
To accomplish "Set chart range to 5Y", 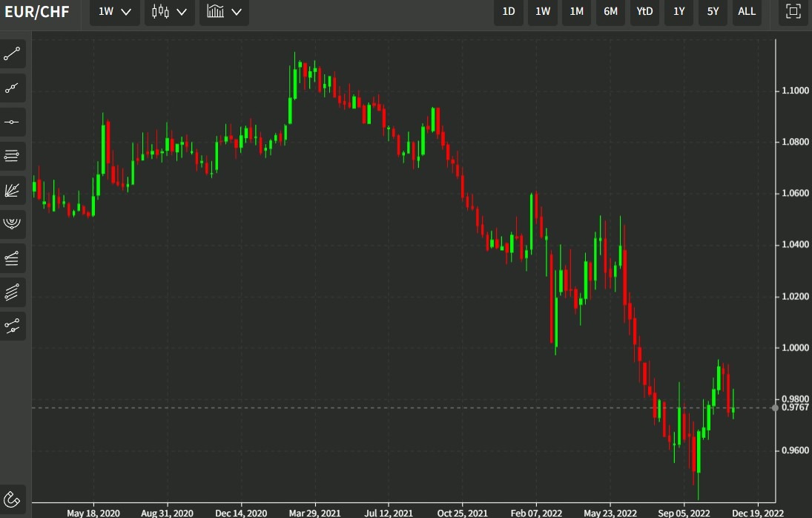I will click(713, 11).
